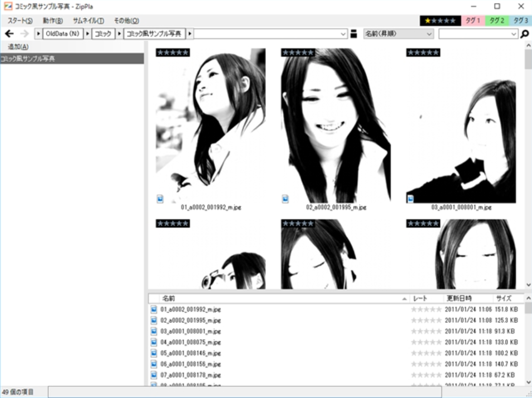Click the コミック風サンプル写真 breadcrumb button
This screenshot has width=532, height=398.
154,34
